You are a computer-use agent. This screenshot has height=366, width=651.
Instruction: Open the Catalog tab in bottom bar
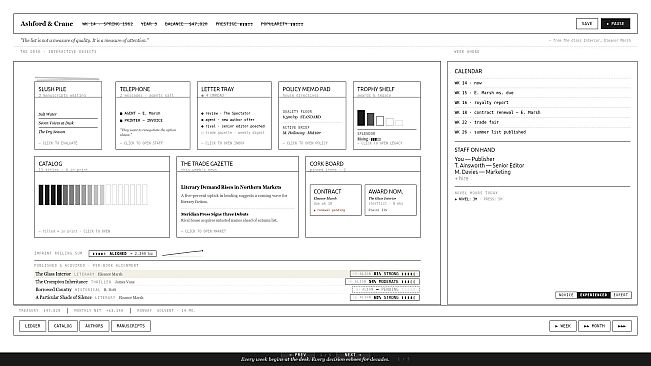[x=63, y=326]
